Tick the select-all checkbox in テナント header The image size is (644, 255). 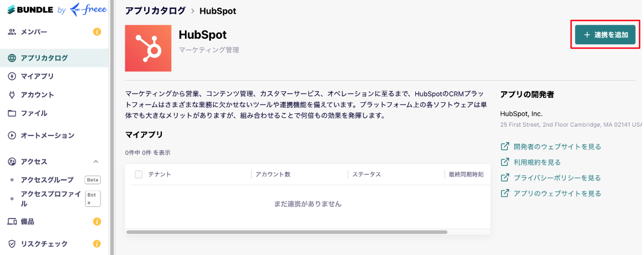[x=139, y=174]
